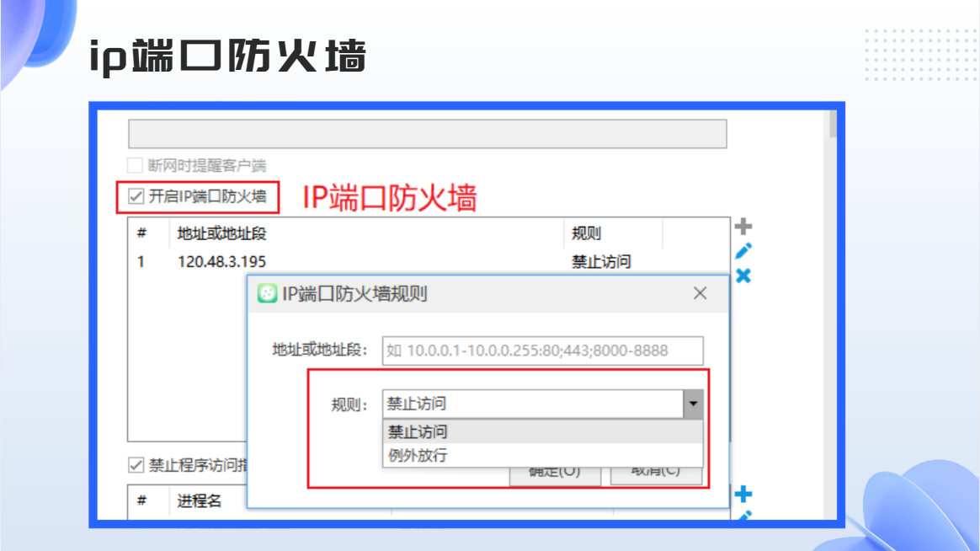Toggle the 断网时提醒客户端 checkbox
The image size is (980, 551).
click(x=135, y=165)
